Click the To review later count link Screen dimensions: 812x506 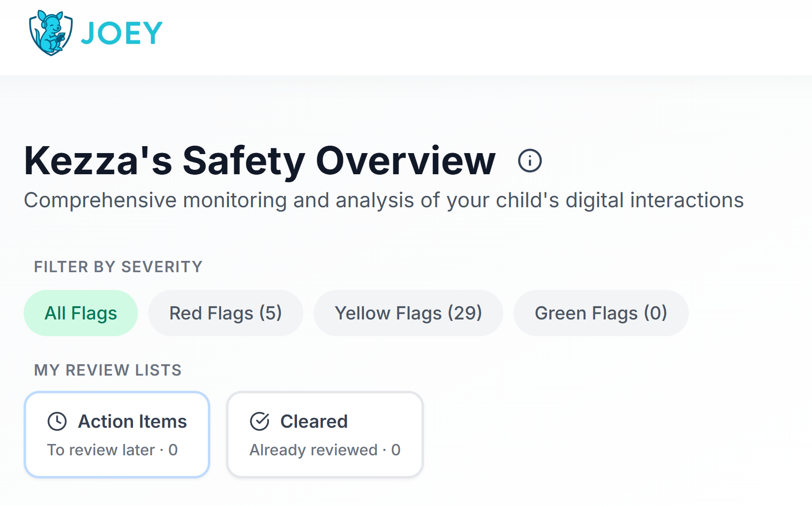coord(112,449)
